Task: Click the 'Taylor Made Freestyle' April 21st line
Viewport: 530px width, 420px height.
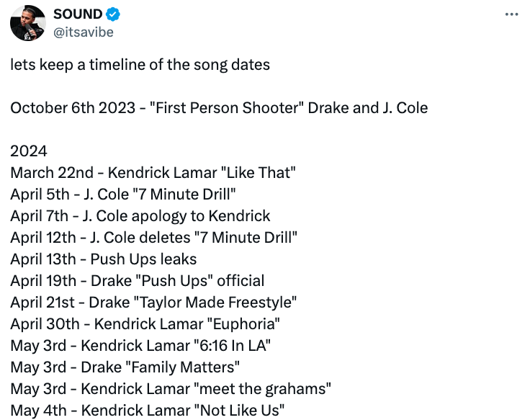Action: (153, 303)
